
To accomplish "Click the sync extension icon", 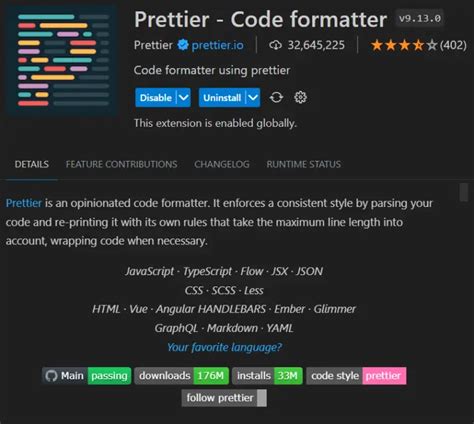I will pos(276,98).
